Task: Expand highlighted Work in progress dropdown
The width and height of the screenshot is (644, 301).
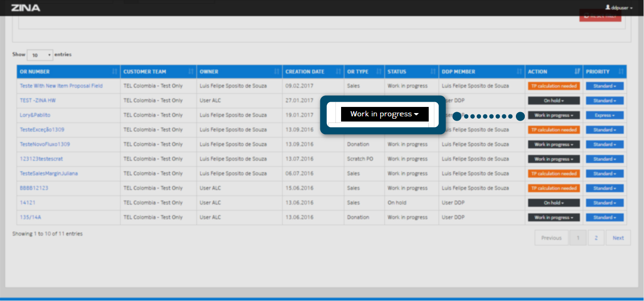Action: tap(384, 114)
